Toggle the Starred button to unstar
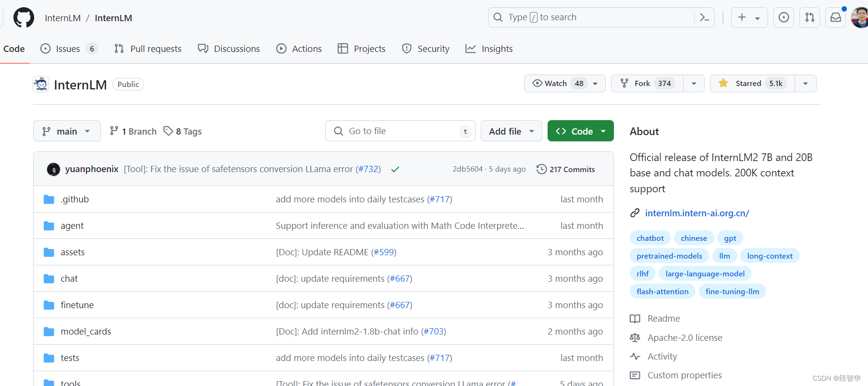 [x=752, y=84]
